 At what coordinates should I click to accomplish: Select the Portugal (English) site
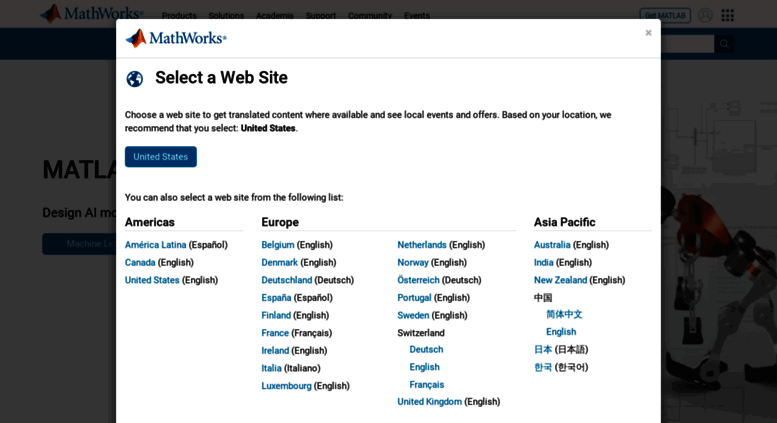point(414,298)
